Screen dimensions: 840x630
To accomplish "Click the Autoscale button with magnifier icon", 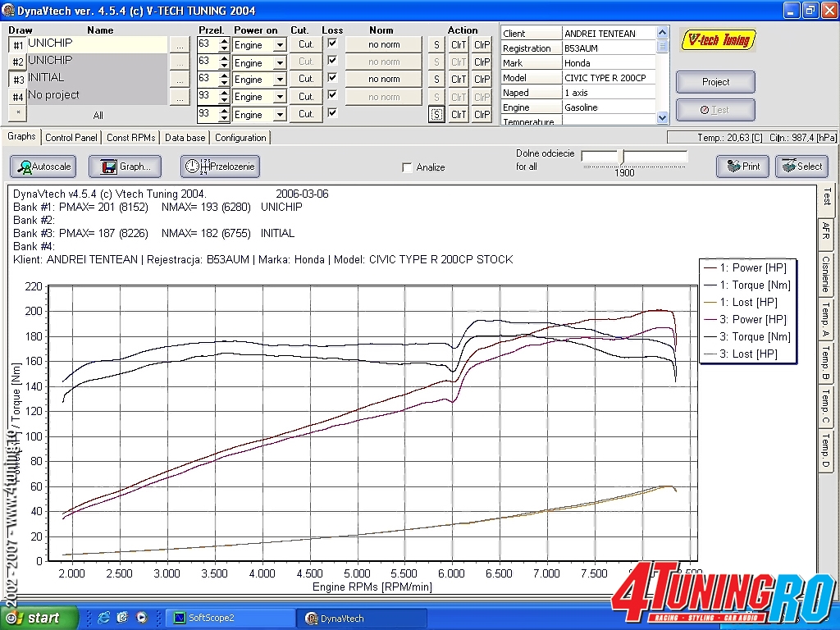I will 43,167.
